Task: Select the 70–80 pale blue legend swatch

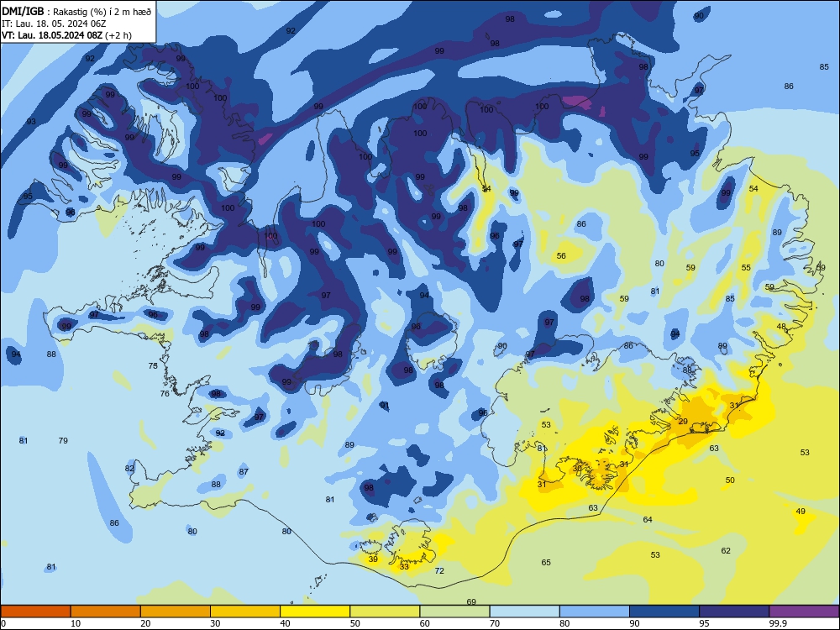Action: click(x=524, y=612)
